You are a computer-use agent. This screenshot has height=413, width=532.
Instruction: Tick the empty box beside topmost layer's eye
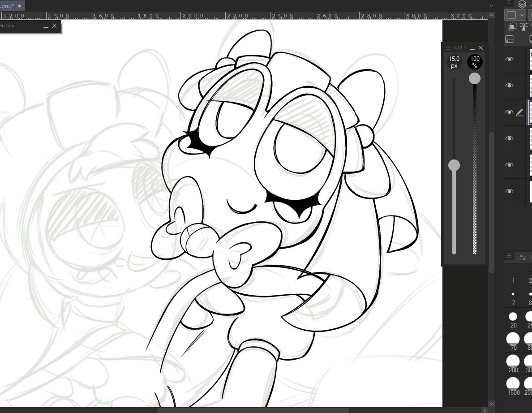click(x=520, y=60)
